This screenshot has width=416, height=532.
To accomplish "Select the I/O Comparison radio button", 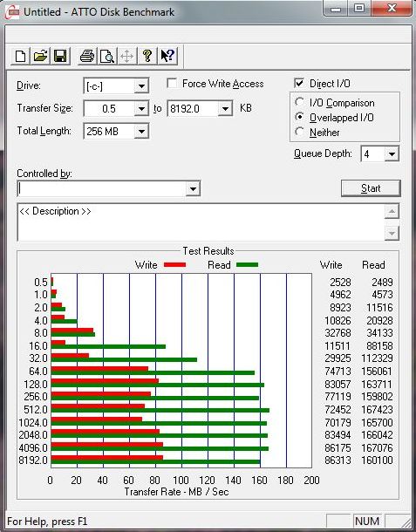I will 299,102.
